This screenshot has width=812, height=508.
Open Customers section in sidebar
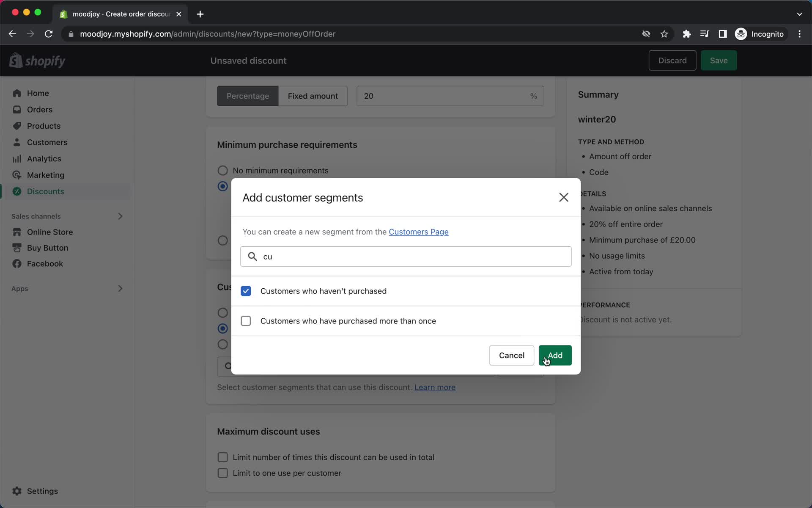coord(47,142)
